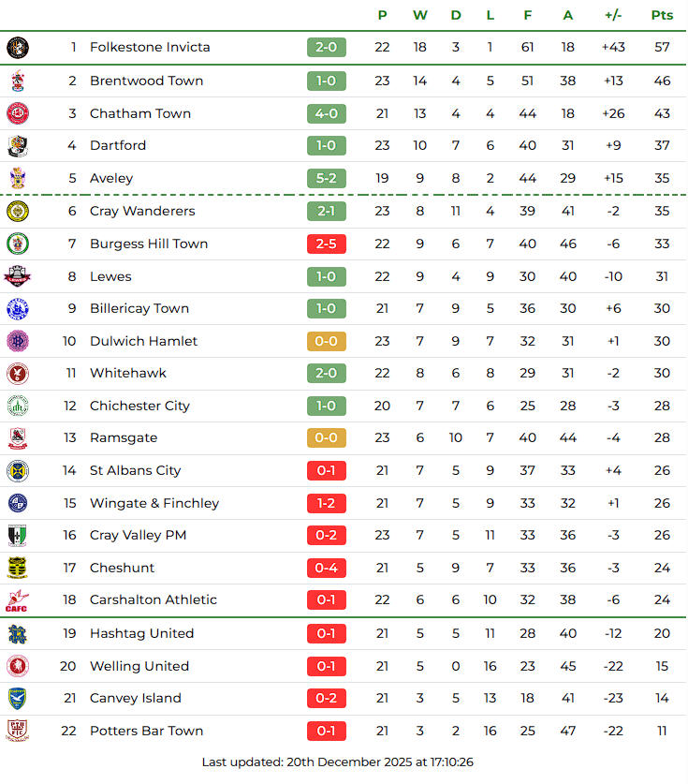This screenshot has width=688, height=784.
Task: Click the Canvey Island club crest
Action: pyautogui.click(x=18, y=699)
